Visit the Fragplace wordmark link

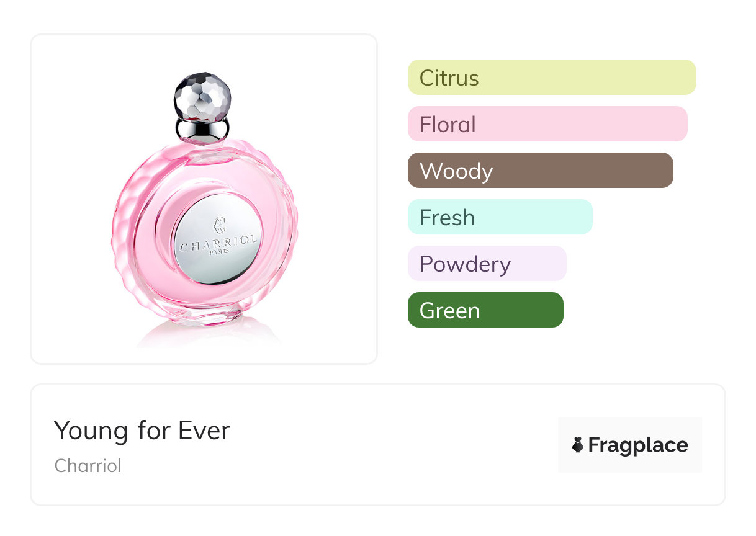(x=637, y=445)
